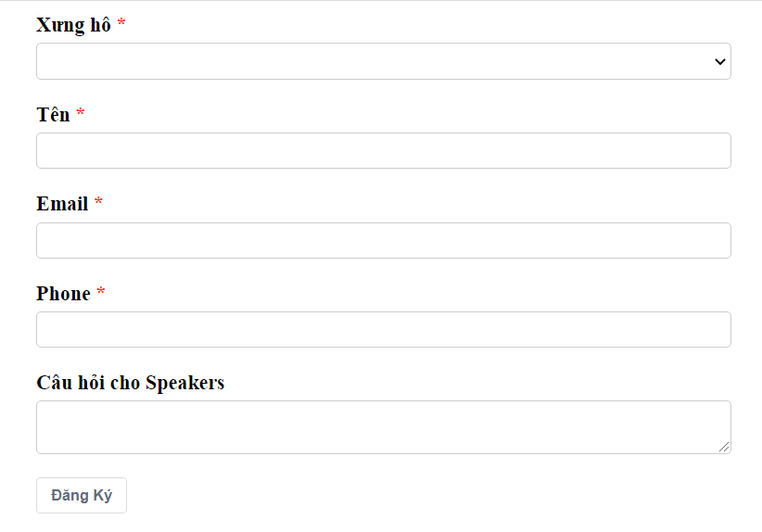Grab the textarea resize handle

724,447
